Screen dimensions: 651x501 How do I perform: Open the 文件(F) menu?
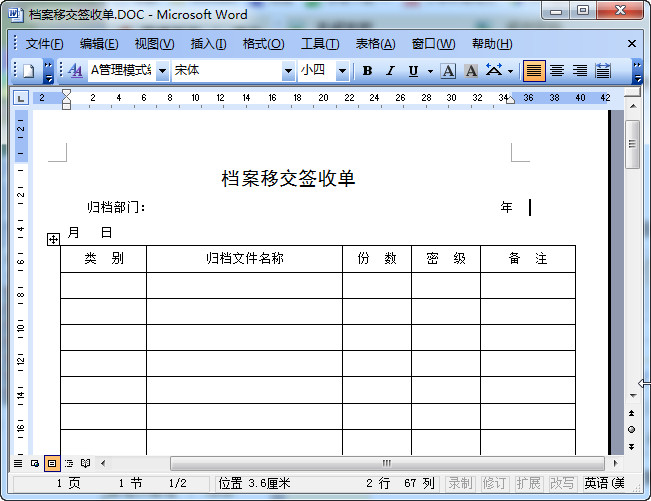coord(44,44)
